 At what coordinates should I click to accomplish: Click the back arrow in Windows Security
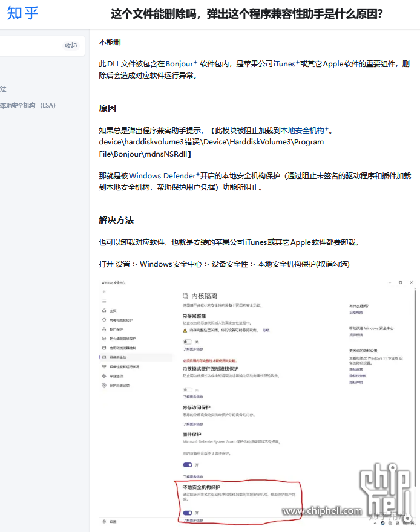coord(104,291)
